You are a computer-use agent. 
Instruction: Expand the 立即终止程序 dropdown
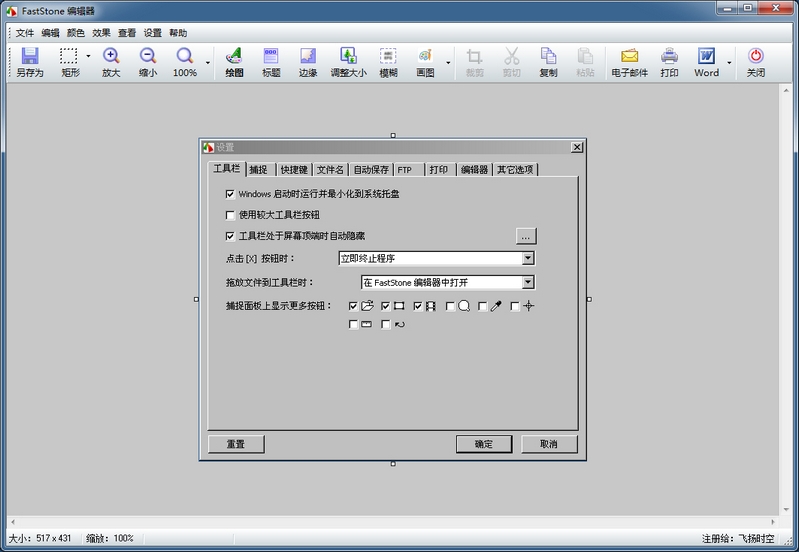(528, 258)
